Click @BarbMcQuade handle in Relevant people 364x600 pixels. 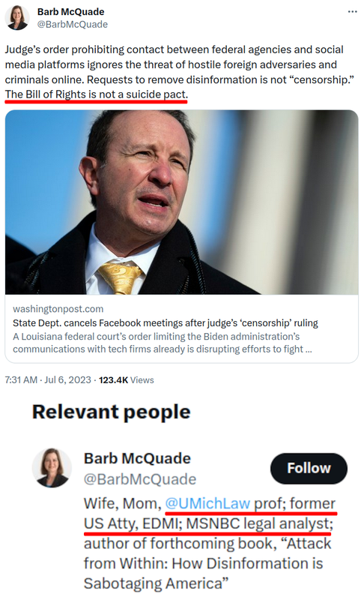coord(140,479)
